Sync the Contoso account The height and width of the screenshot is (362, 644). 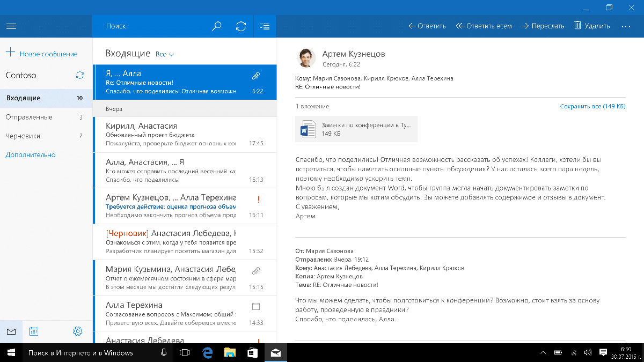pos(80,75)
